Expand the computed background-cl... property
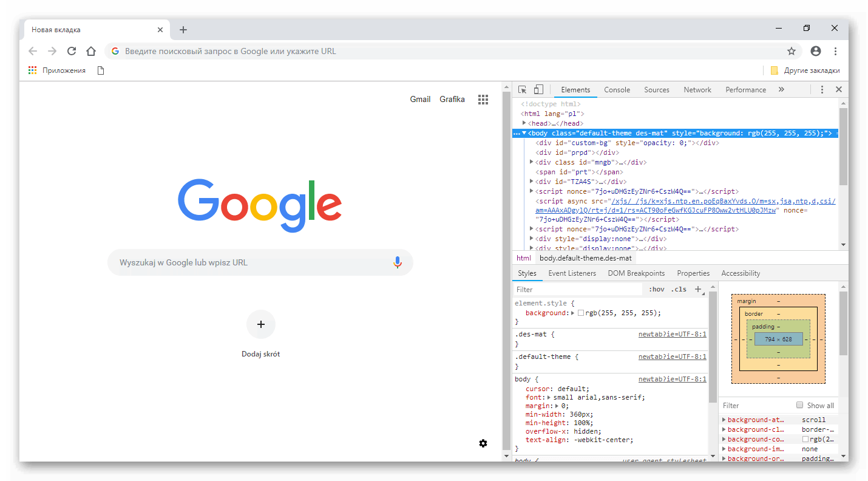The image size is (868, 481). (724, 429)
